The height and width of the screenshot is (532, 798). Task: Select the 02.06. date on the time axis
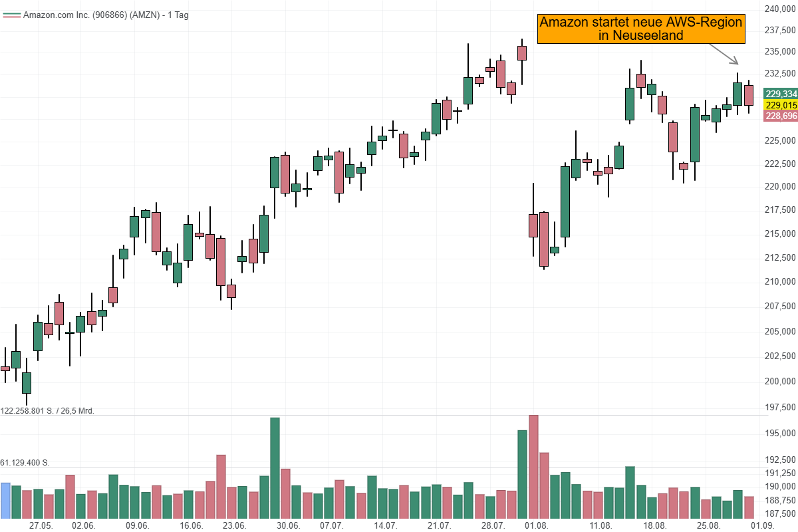83,526
